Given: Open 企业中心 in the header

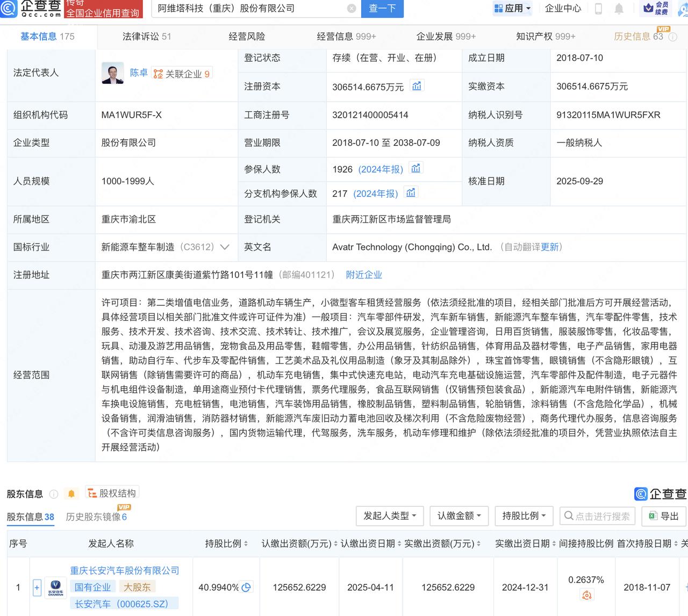Looking at the screenshot, I should [x=563, y=9].
